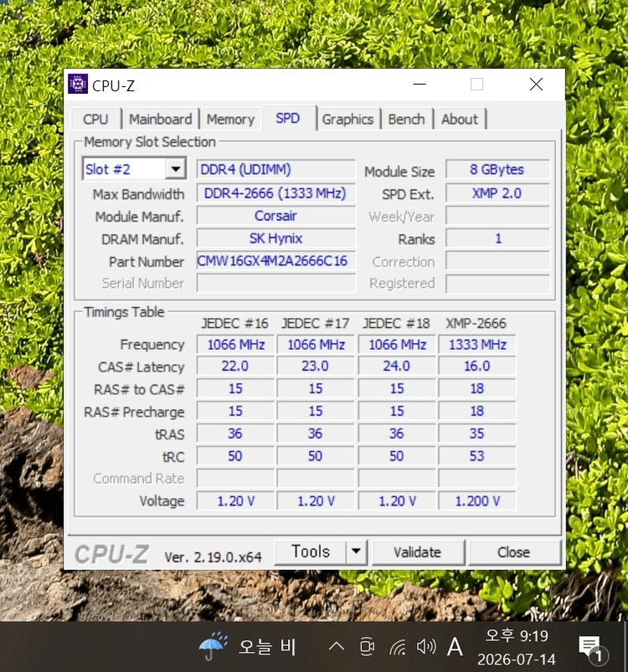Expand the Slot #2 dropdown arrow

pos(175,169)
